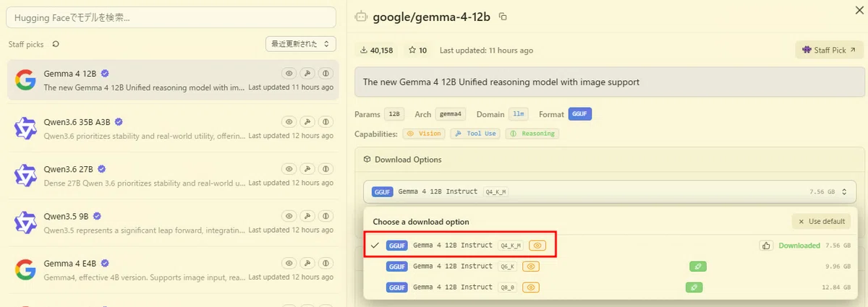Click the Params 12B badge
The height and width of the screenshot is (307, 868).
(393, 114)
